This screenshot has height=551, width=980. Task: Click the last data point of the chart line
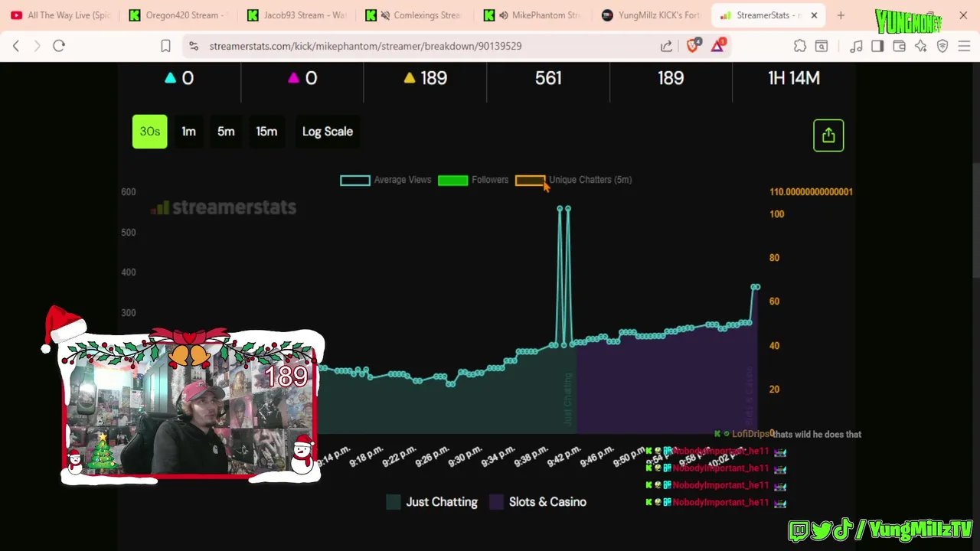[x=756, y=287]
